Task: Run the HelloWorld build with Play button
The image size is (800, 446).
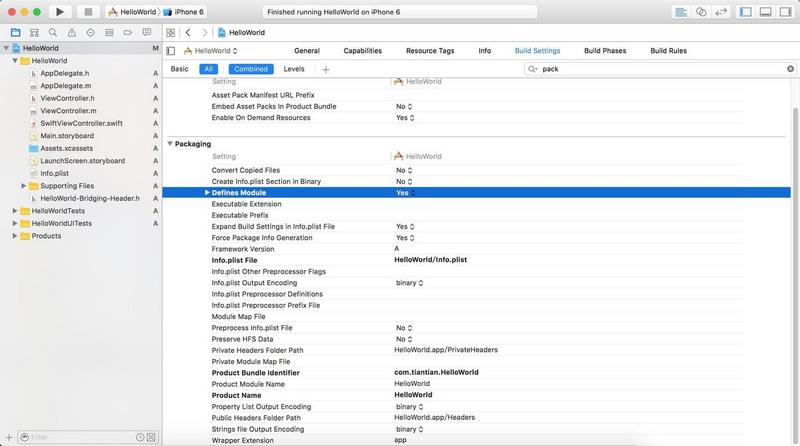Action: click(x=60, y=12)
